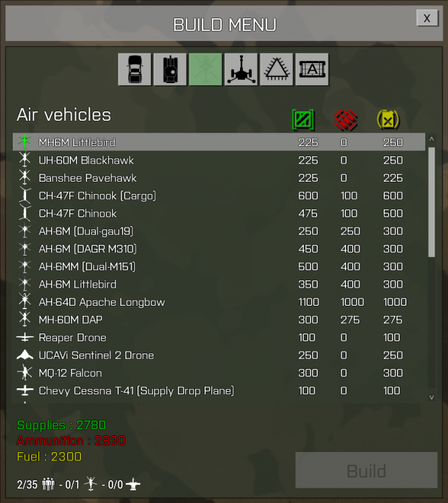Click the Build button
448x503 pixels.
point(366,470)
